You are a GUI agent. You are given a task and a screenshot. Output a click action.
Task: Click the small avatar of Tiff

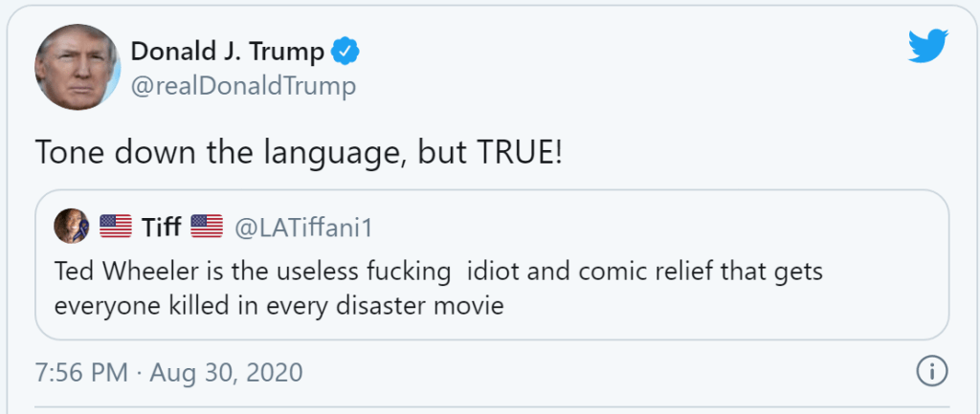73,227
